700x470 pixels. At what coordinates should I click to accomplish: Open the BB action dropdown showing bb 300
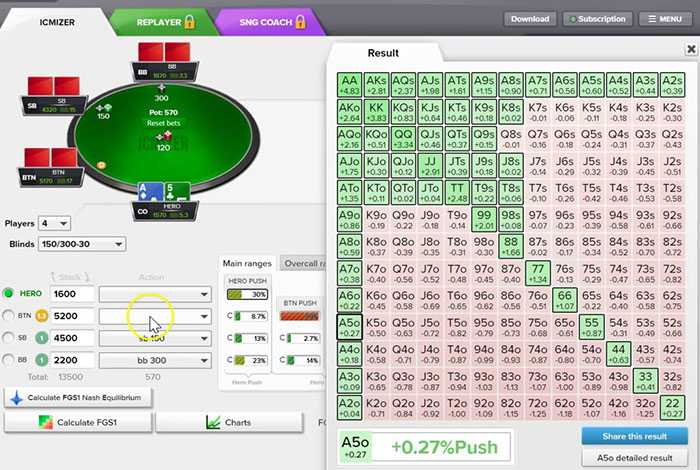(154, 360)
